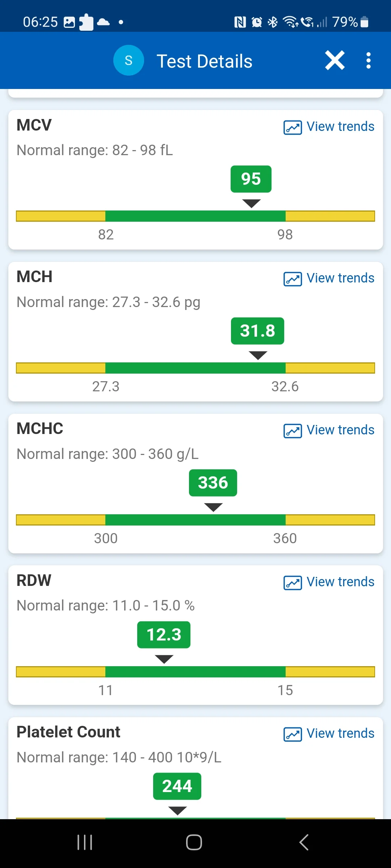
Task: Tap the trend chart icon for MCHC
Action: 293,431
